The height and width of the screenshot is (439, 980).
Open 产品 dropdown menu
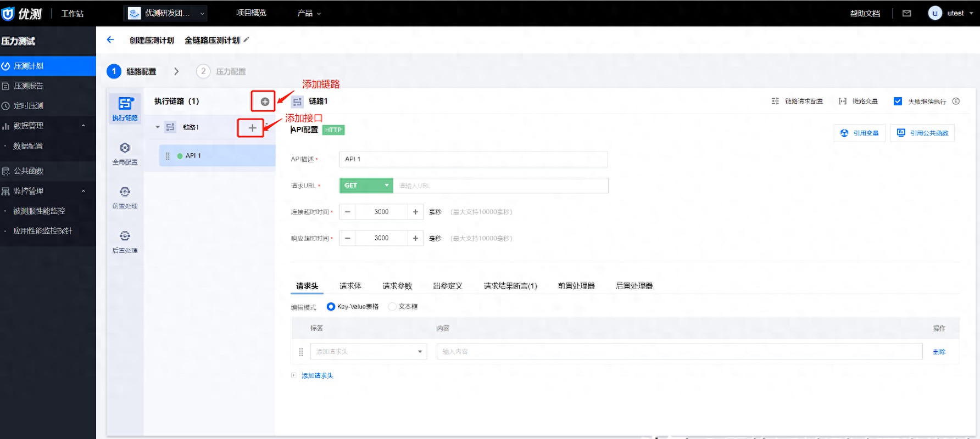pos(309,13)
